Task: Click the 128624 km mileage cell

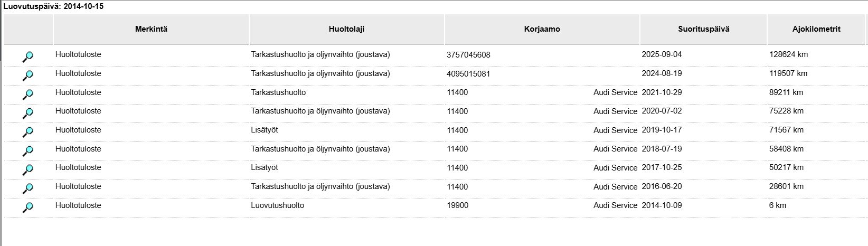Action: pos(788,54)
